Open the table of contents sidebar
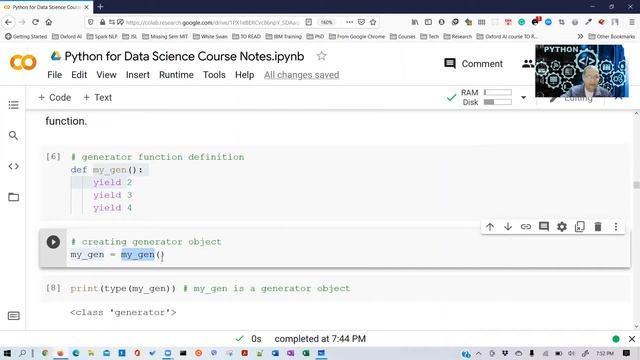 tap(13, 105)
